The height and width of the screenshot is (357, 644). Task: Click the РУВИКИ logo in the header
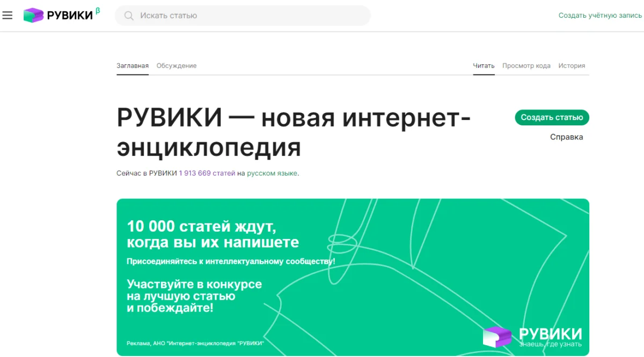tap(59, 15)
